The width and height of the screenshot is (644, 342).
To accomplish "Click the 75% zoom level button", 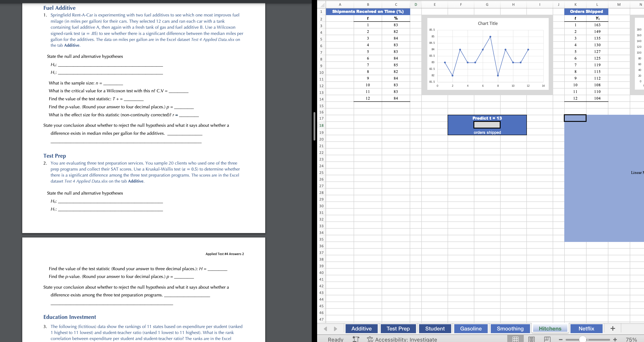I will (x=631, y=340).
